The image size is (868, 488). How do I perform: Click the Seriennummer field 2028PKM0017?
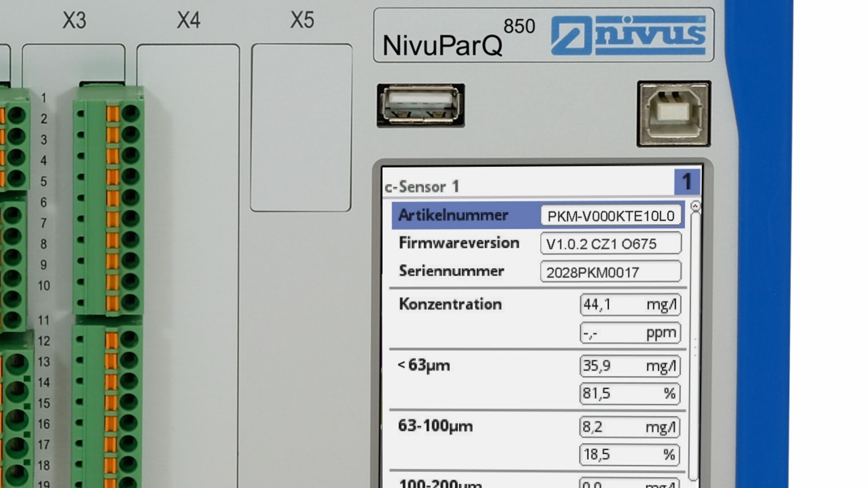[x=611, y=272]
